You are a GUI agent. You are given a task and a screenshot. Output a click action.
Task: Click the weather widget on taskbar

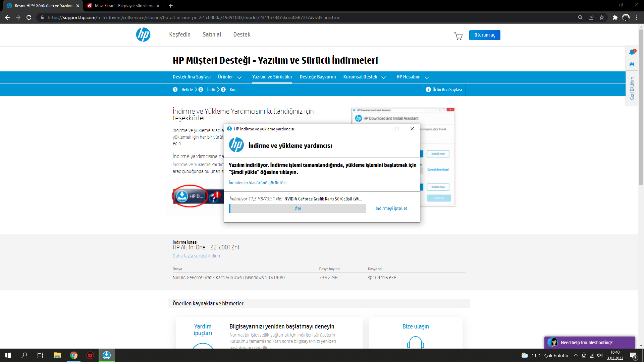[x=545, y=356]
